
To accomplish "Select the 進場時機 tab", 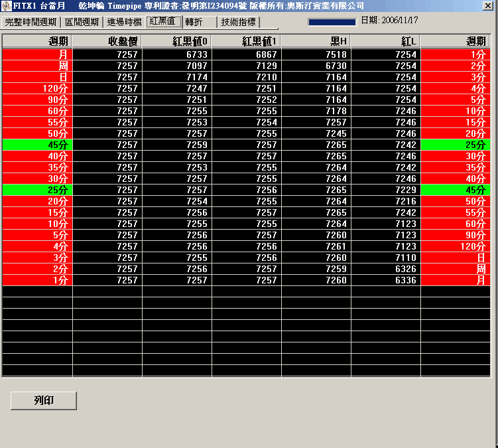I will point(124,22).
